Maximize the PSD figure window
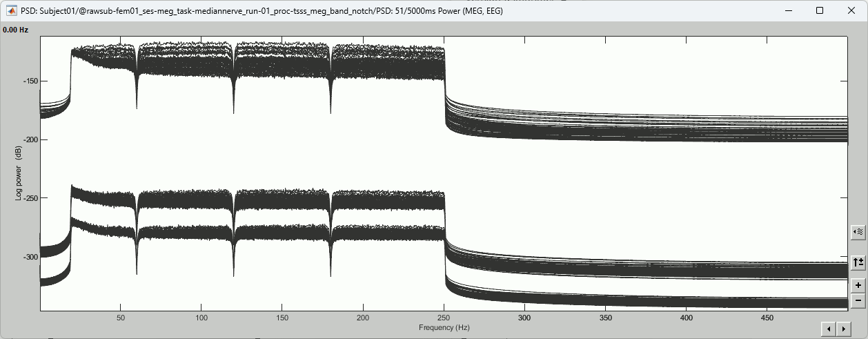The width and height of the screenshot is (868, 339). pyautogui.click(x=820, y=10)
